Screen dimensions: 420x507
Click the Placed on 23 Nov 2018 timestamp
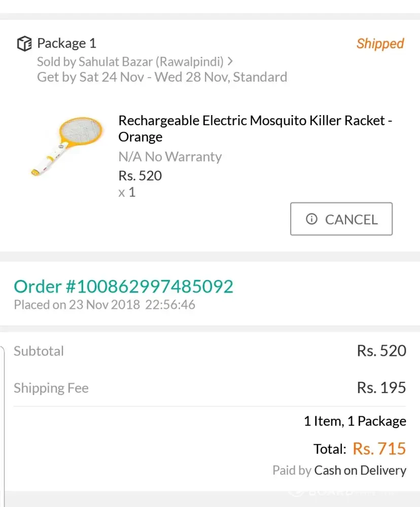[104, 305]
